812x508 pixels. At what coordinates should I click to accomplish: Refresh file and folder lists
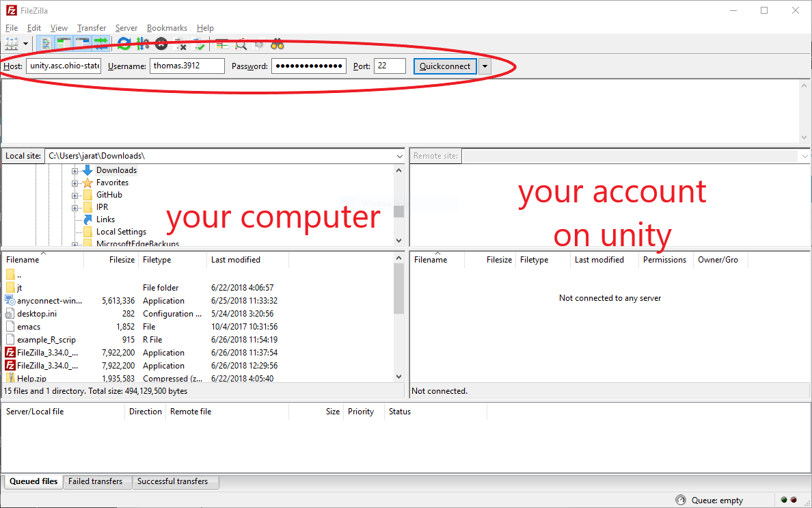pyautogui.click(x=124, y=44)
